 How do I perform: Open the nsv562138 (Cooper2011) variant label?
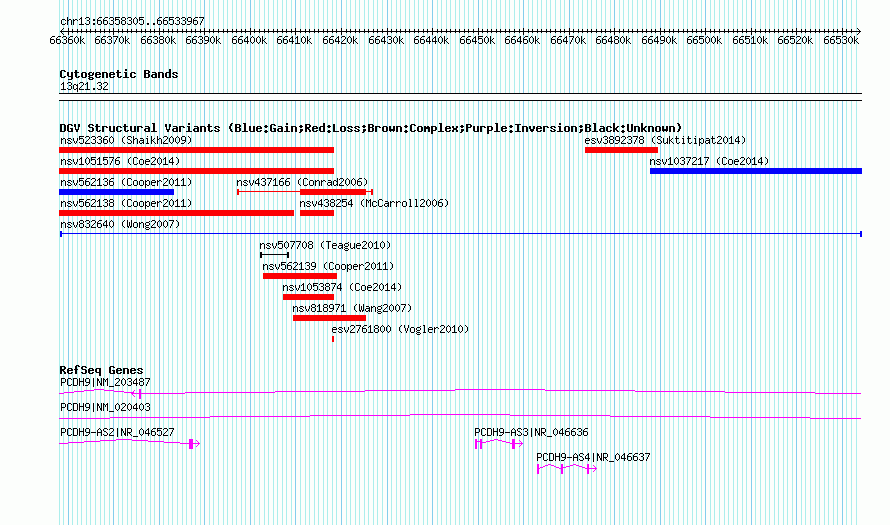(x=126, y=203)
